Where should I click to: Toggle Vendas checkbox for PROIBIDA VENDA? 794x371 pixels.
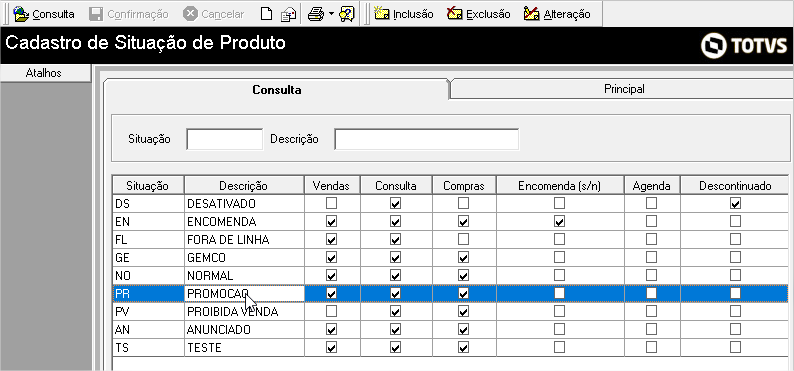tap(331, 311)
